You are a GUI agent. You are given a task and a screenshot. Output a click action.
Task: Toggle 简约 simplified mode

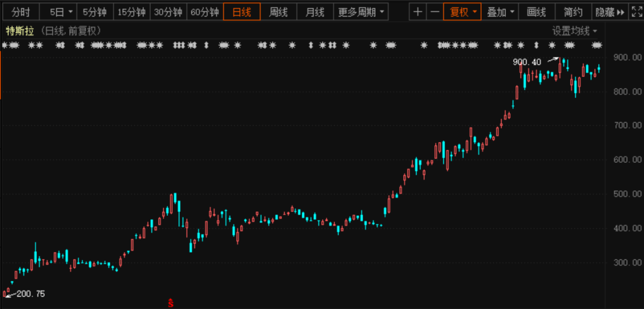(573, 12)
